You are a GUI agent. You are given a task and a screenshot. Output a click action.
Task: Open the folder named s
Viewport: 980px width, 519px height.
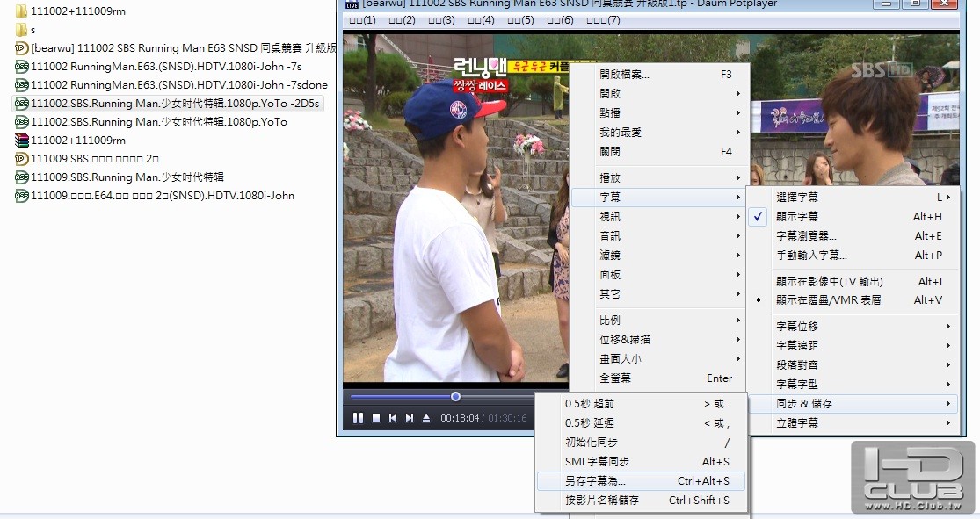pos(25,29)
